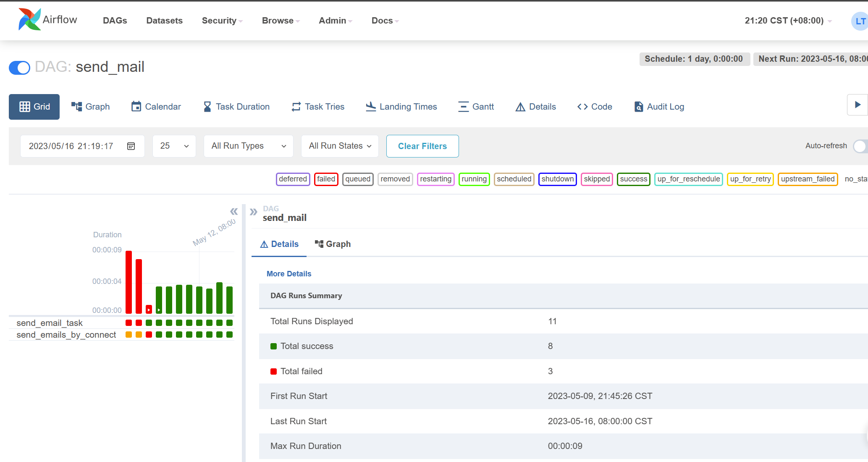This screenshot has width=868, height=462.
Task: Select the short red run bar with play marker
Action: pyautogui.click(x=149, y=310)
